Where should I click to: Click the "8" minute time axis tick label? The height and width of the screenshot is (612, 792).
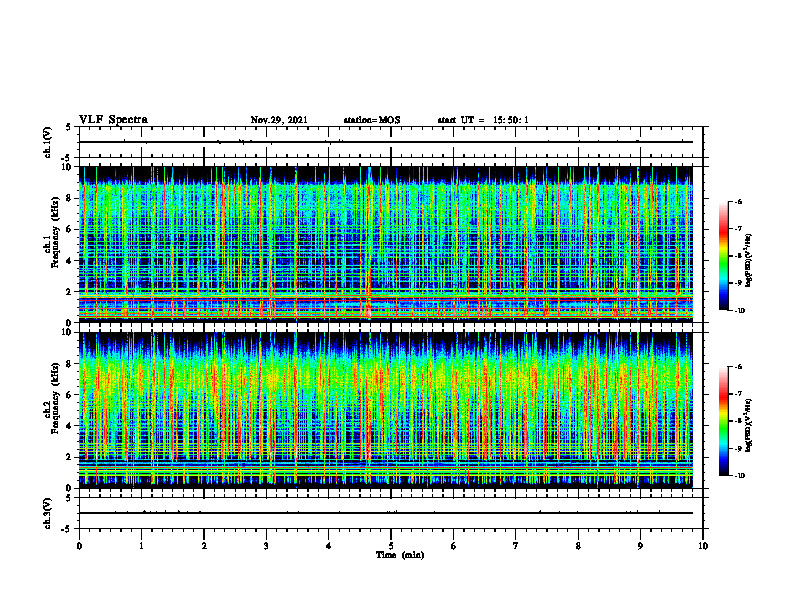click(578, 546)
